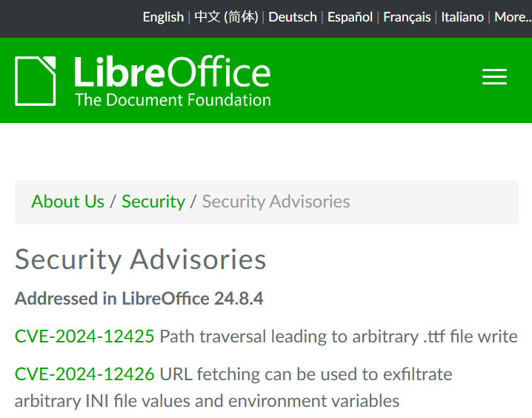The width and height of the screenshot is (532, 418).
Task: Expand More languages list
Action: pos(511,17)
